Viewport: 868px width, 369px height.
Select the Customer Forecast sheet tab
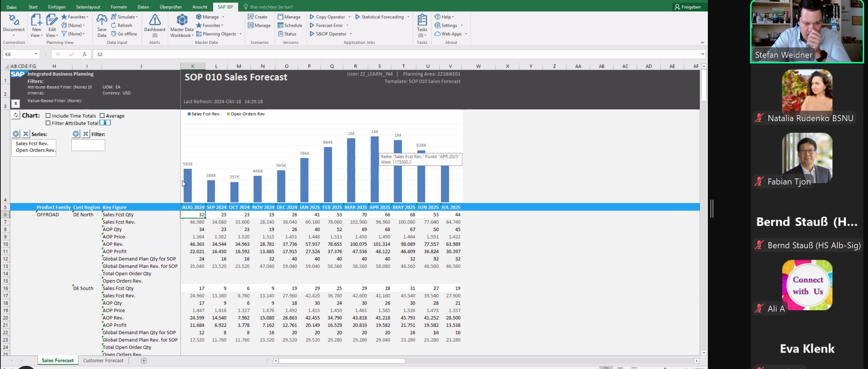coord(103,361)
